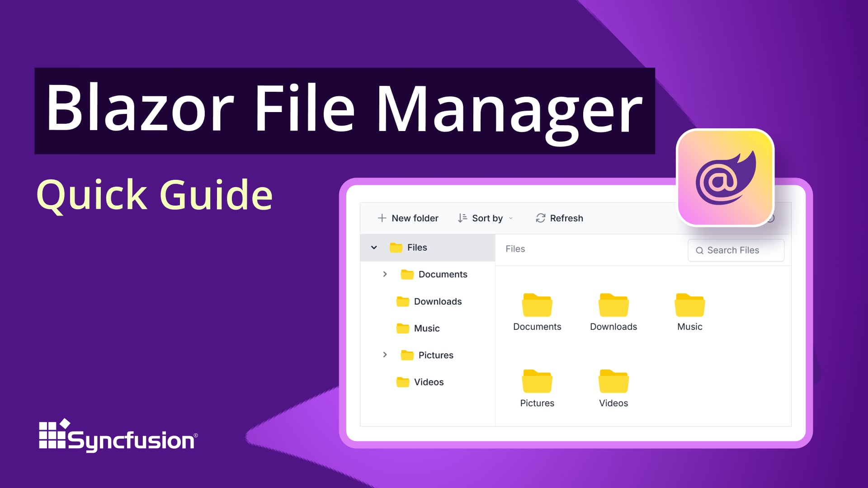Click the Syncfusion logo

[x=118, y=436]
